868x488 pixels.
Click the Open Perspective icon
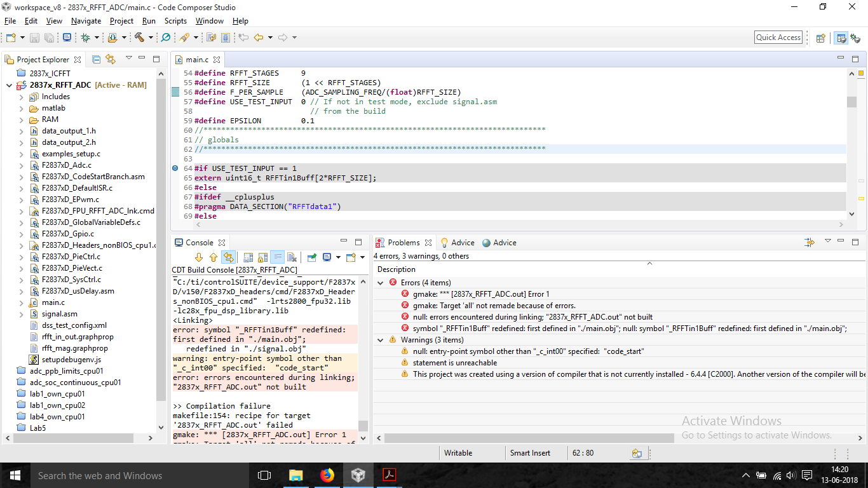click(820, 37)
